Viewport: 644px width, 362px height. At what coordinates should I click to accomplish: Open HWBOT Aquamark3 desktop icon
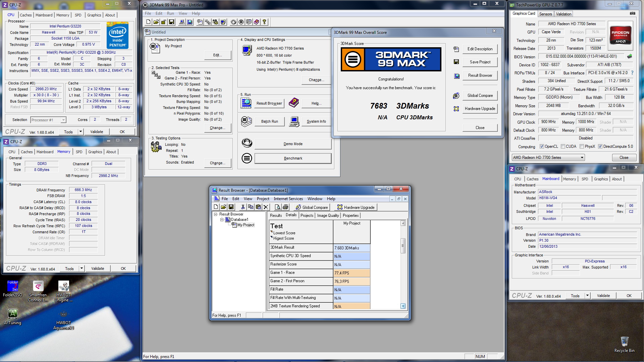pos(64,320)
